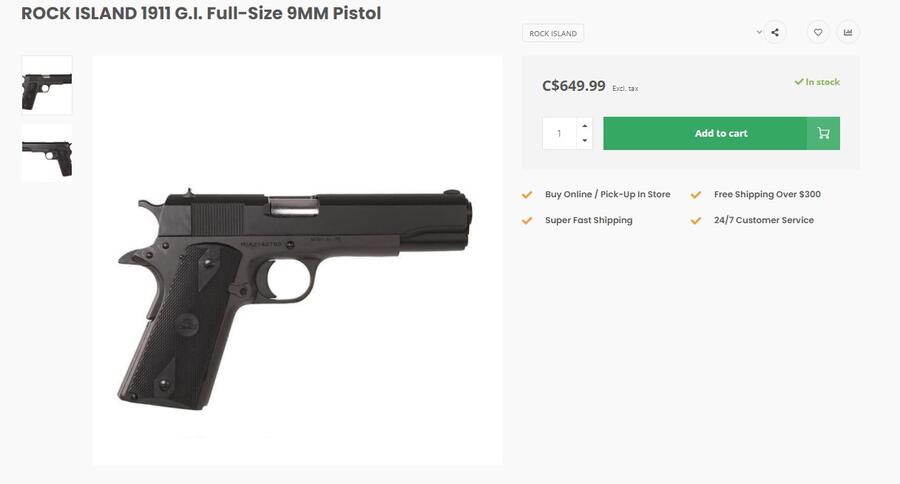
Task: Click the Buy Online / Pick-Up In Store text
Action: pos(607,194)
